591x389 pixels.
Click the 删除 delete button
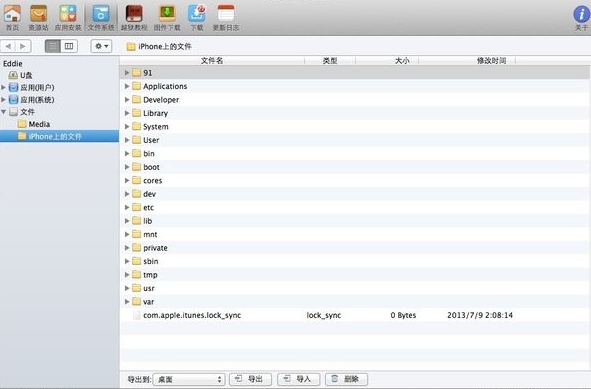coord(346,379)
